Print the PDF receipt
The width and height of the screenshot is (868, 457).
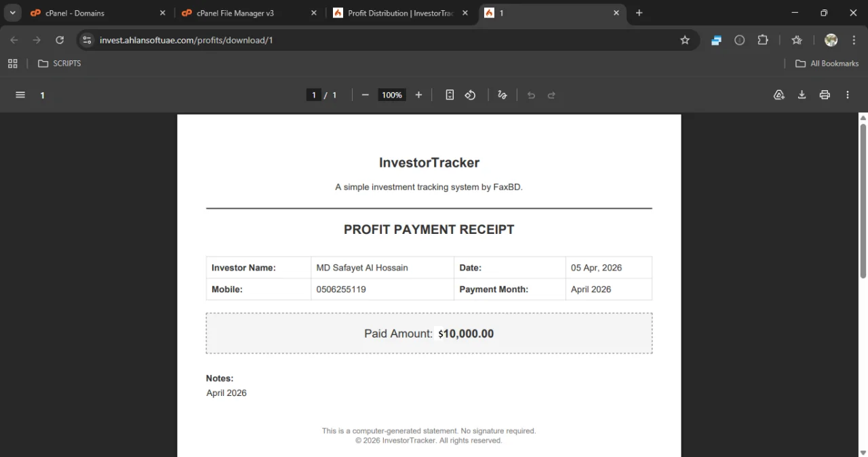point(825,95)
